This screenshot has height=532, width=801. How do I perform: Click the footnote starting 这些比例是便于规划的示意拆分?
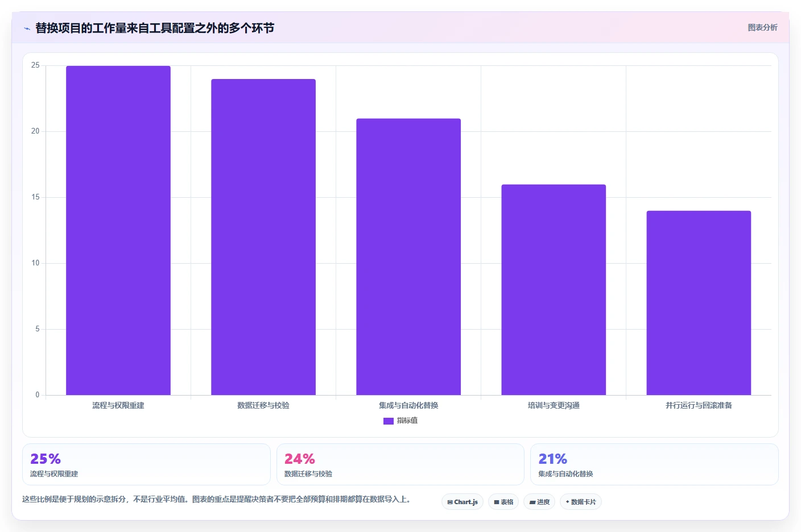pyautogui.click(x=216, y=499)
